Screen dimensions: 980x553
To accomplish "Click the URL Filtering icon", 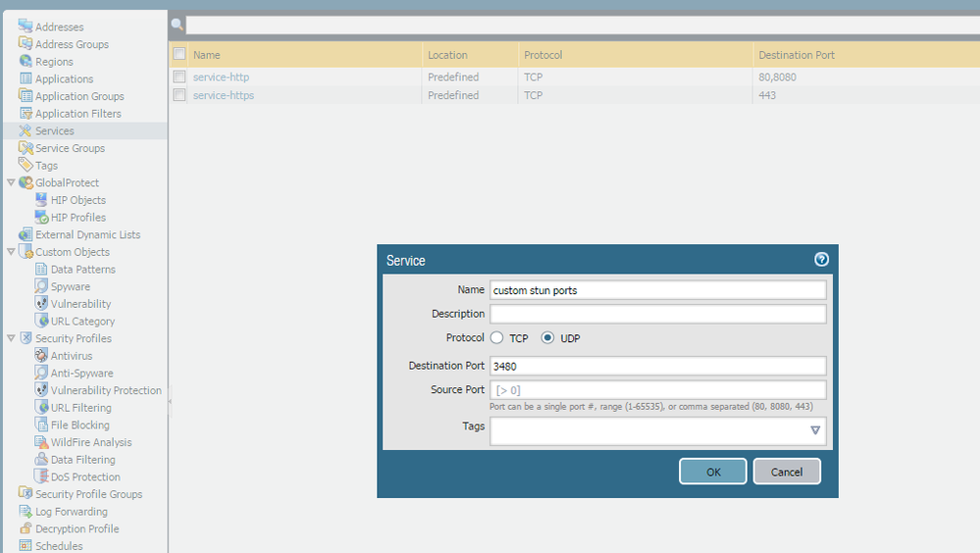I will 41,407.
